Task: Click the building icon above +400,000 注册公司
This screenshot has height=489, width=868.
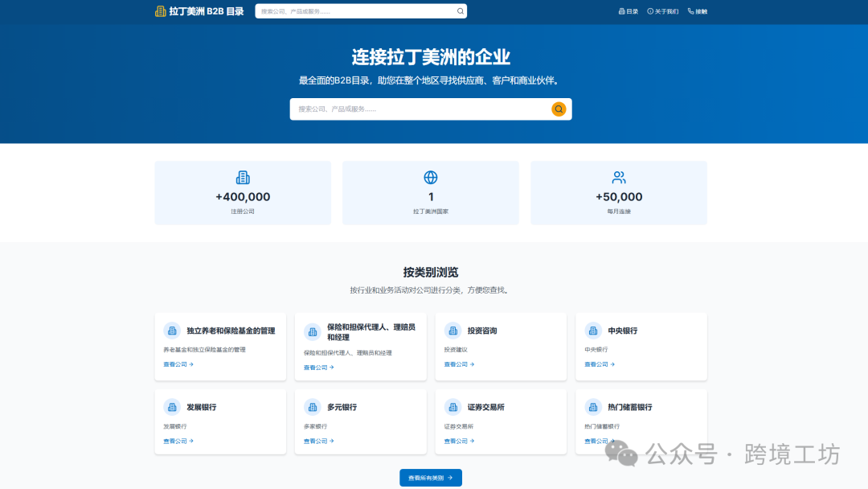Action: [243, 176]
